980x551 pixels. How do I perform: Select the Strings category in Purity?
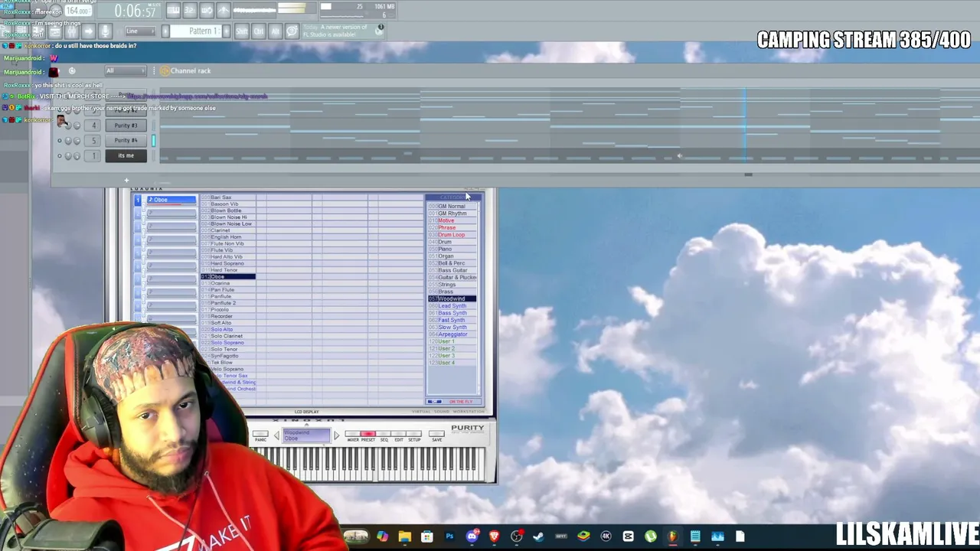(x=447, y=285)
